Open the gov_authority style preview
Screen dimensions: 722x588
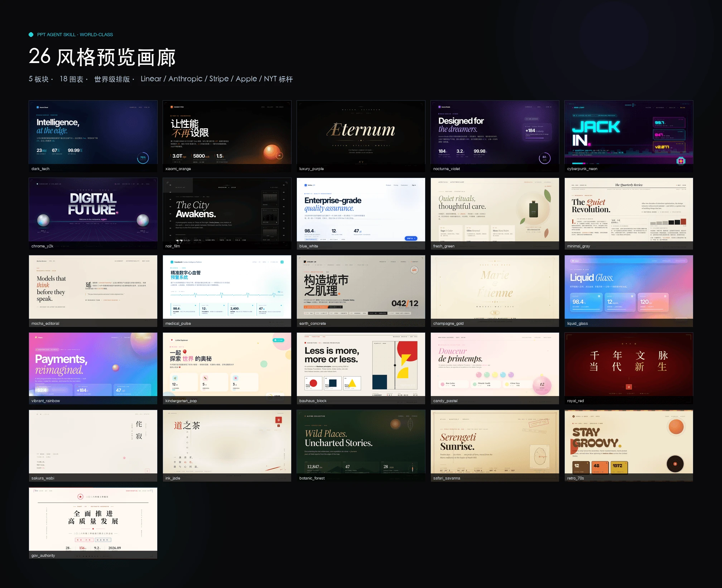tap(93, 523)
